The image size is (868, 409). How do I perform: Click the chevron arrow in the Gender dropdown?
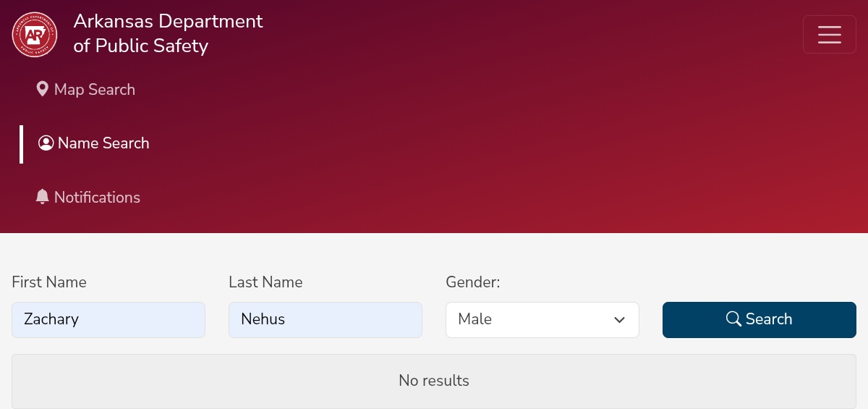[x=619, y=320]
